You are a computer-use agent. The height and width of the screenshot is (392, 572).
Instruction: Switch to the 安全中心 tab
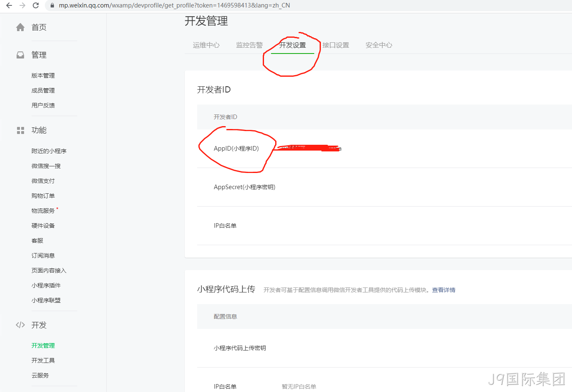[x=379, y=45]
